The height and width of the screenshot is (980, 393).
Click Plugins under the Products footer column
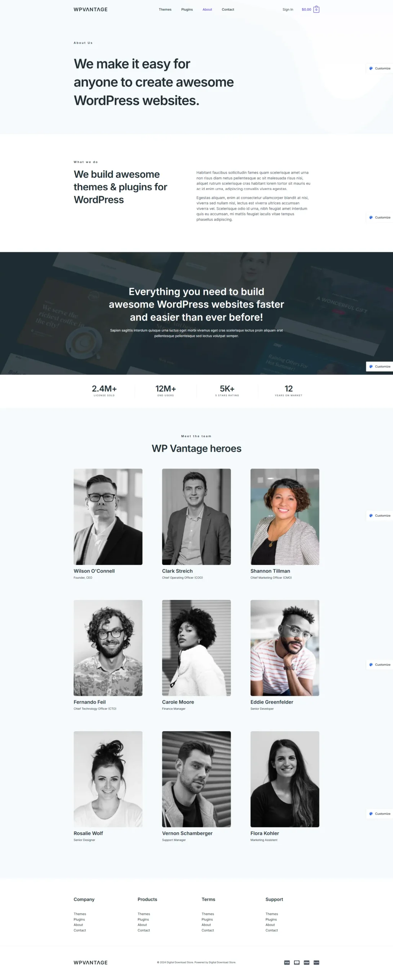click(x=143, y=919)
